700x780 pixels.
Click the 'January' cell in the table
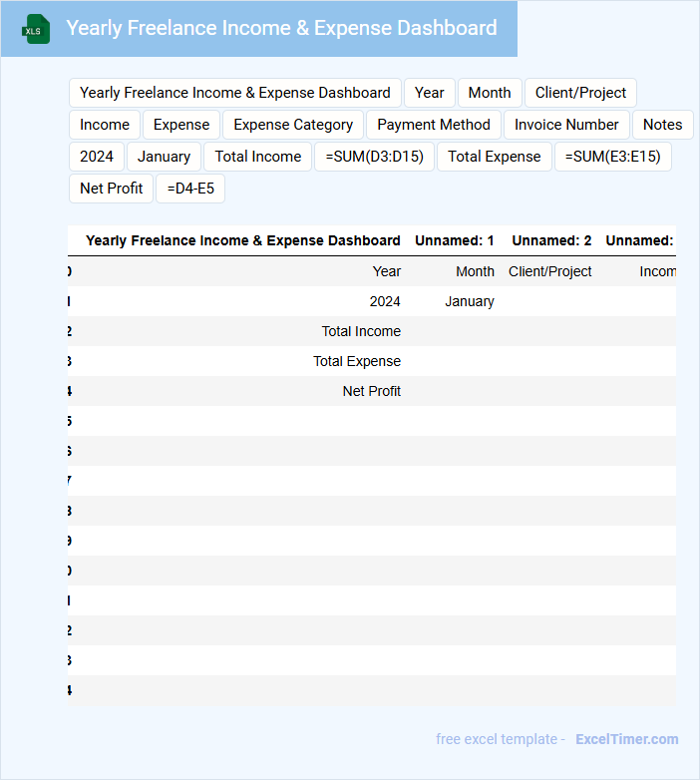(470, 301)
